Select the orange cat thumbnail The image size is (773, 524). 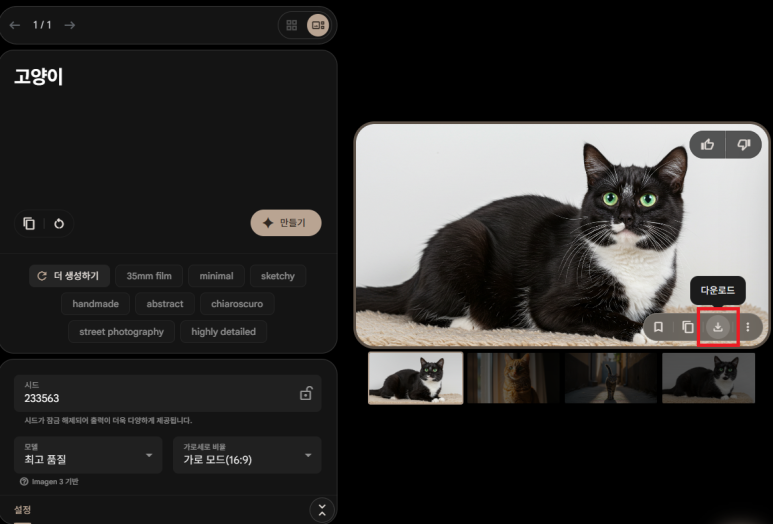point(514,378)
